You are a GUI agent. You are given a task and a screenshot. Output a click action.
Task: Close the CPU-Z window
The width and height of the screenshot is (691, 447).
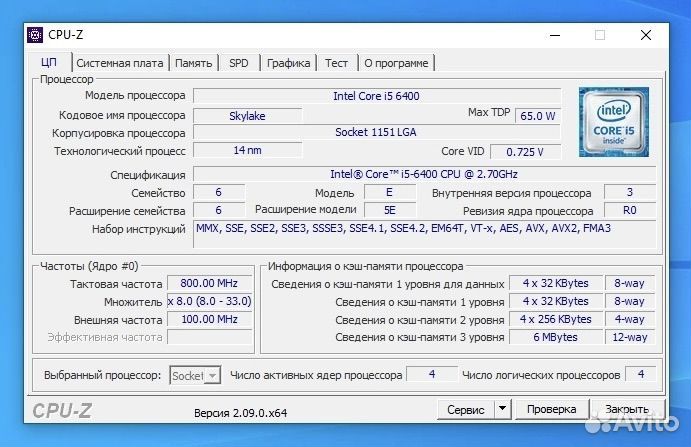[646, 35]
